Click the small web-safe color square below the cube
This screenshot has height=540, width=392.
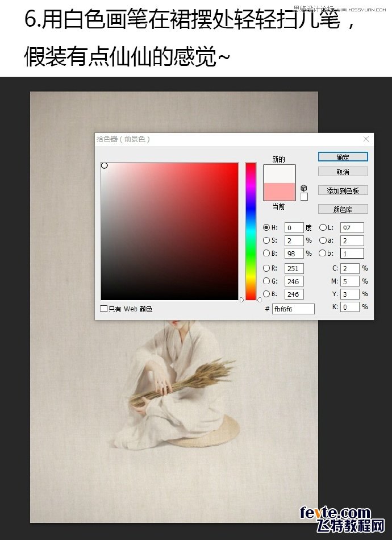pyautogui.click(x=304, y=197)
